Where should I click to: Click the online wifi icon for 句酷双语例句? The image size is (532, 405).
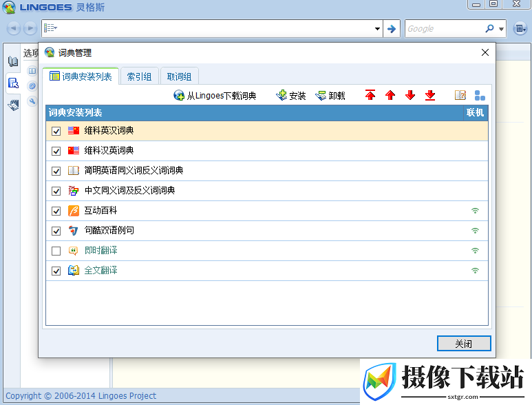[476, 231]
